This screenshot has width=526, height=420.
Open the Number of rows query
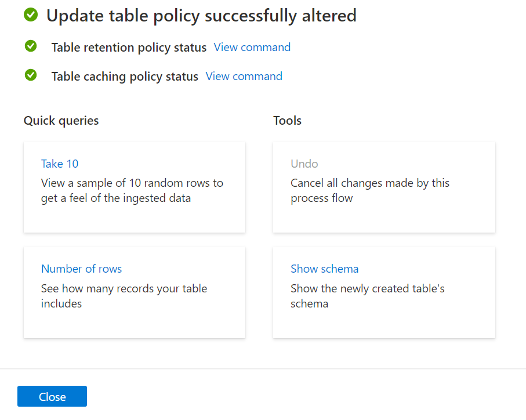[x=81, y=269]
